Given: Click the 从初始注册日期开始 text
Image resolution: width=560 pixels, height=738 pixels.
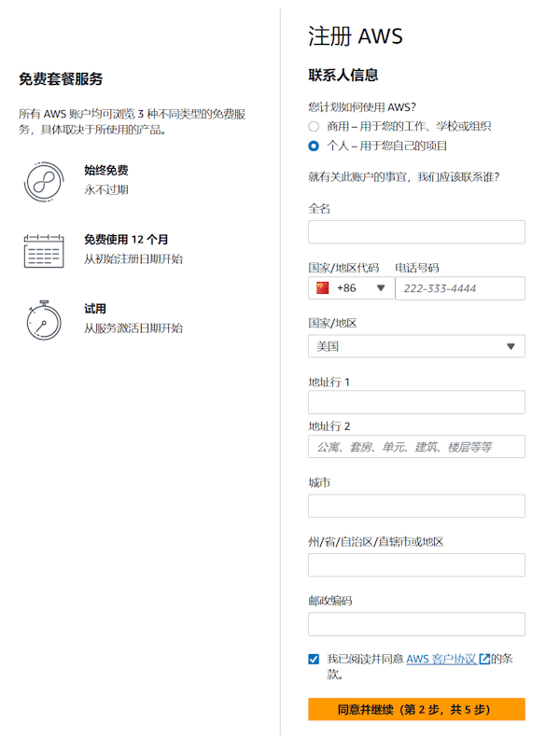Looking at the screenshot, I should 133,258.
